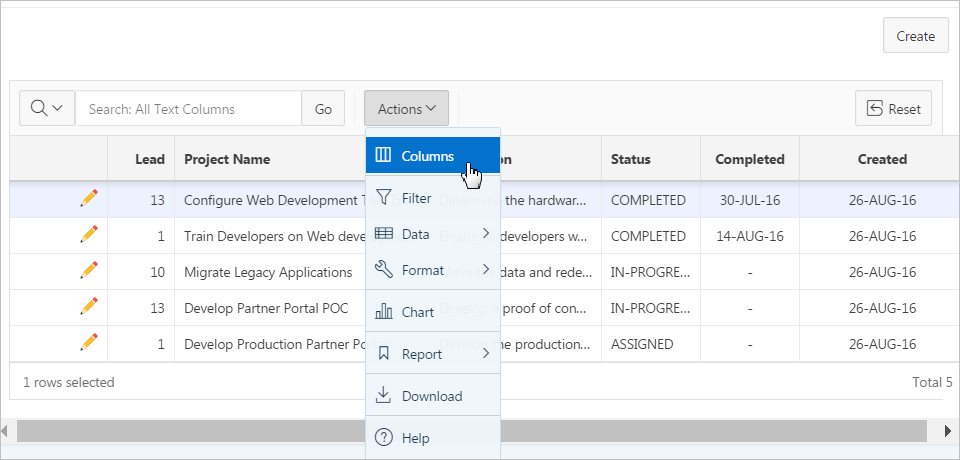Select Chart in the Actions menu
Screen dimensions: 960x460
point(432,312)
